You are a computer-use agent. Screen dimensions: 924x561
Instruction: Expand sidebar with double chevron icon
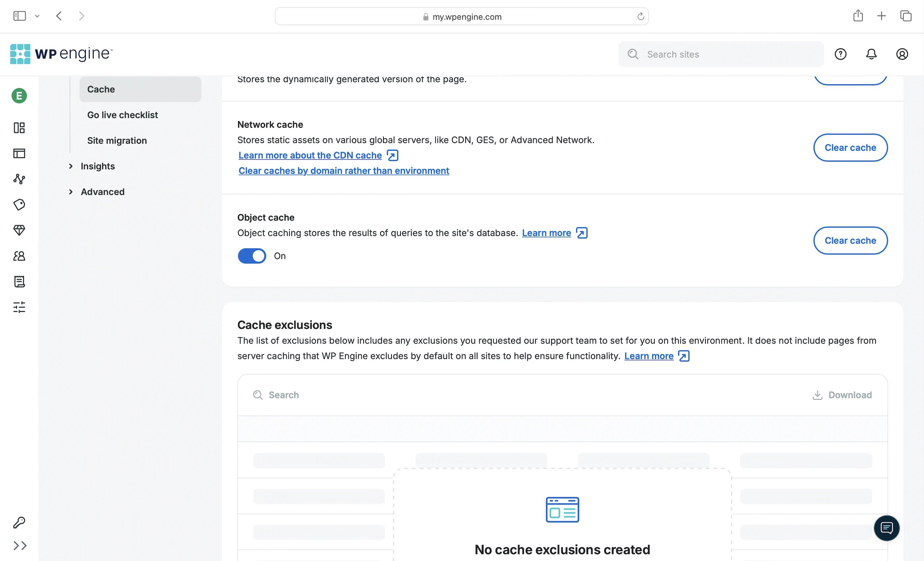(20, 545)
